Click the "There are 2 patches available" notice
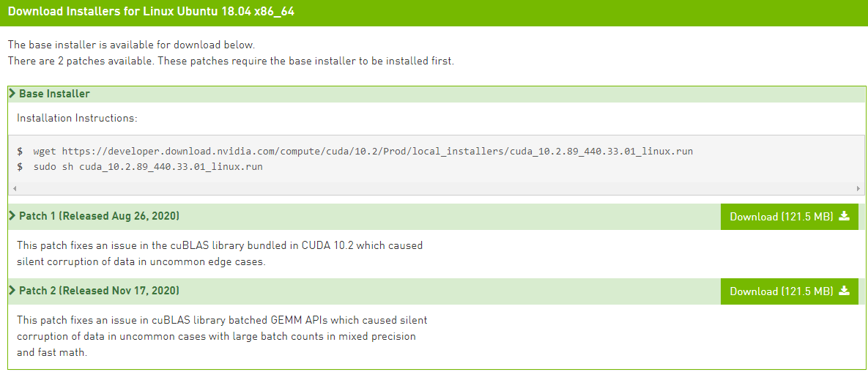The width and height of the screenshot is (868, 372). coord(231,61)
